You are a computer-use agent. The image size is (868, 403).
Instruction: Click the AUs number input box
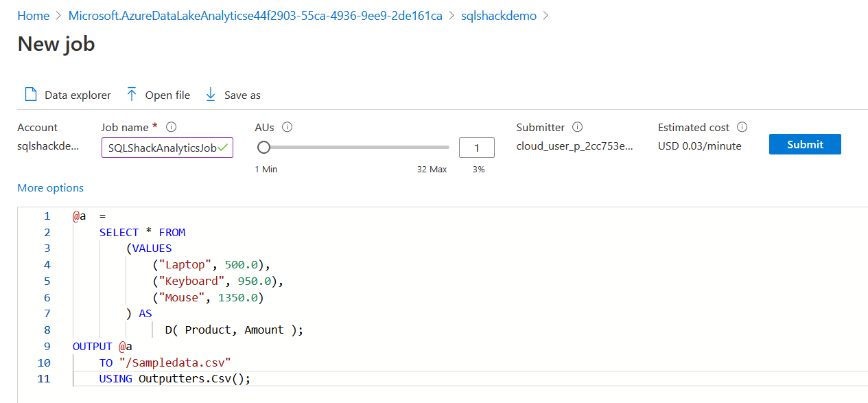point(477,148)
